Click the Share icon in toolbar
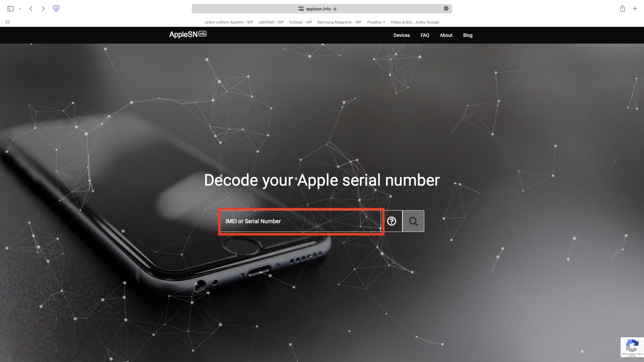This screenshot has width=644, height=362. pyautogui.click(x=623, y=9)
